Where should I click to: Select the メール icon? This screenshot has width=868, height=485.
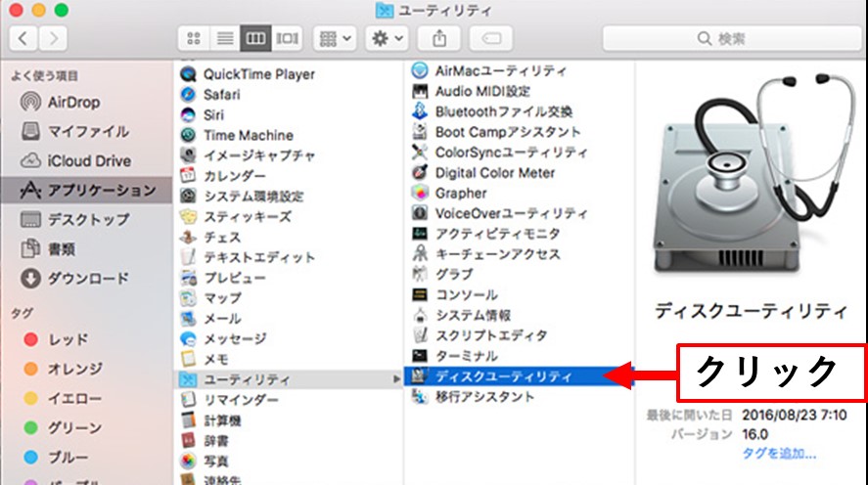coord(188,319)
